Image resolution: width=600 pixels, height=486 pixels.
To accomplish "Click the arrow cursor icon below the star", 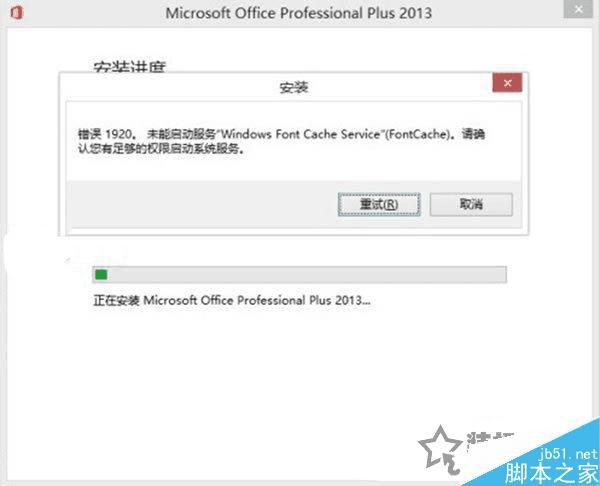I will click(x=452, y=463).
